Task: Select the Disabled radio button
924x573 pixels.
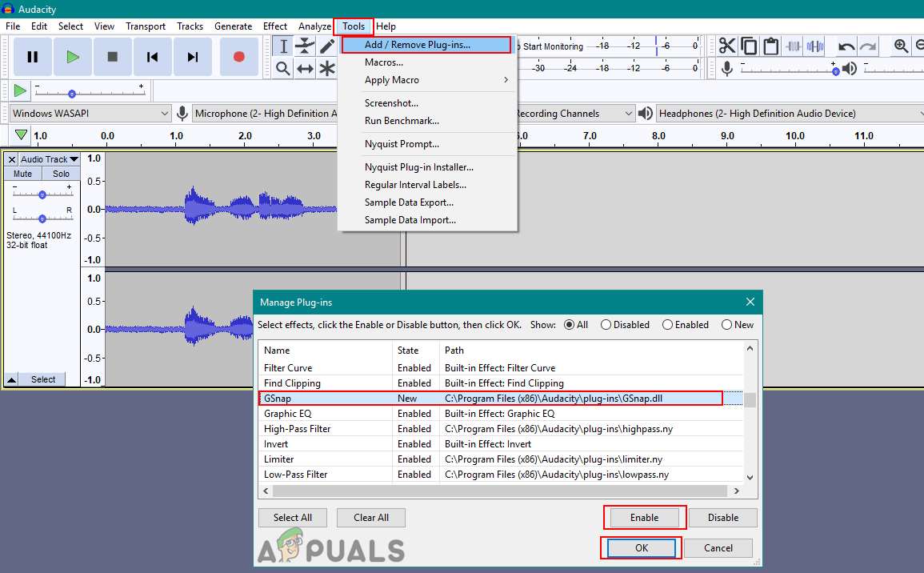Action: tap(606, 325)
